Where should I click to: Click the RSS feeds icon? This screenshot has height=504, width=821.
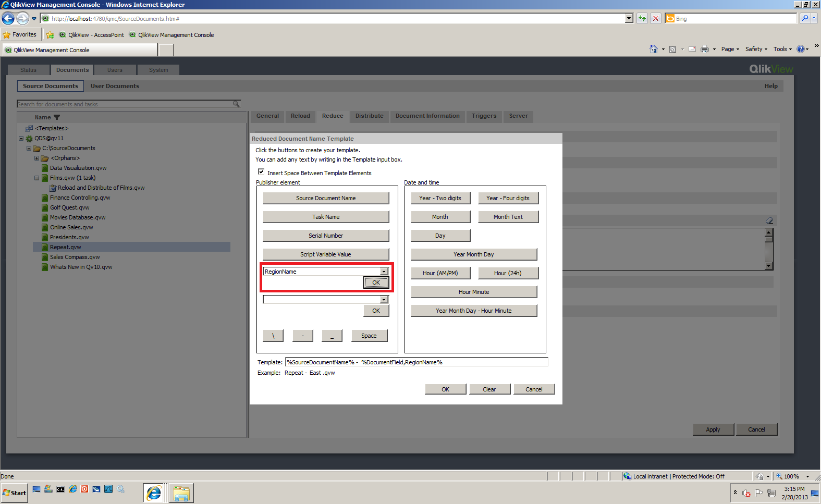coord(672,50)
